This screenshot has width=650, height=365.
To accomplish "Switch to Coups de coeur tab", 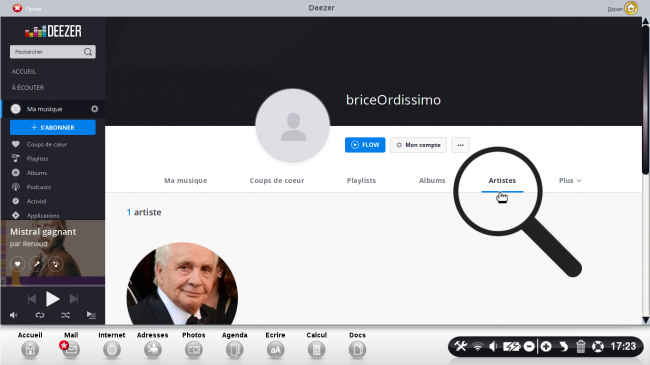I will click(x=277, y=180).
